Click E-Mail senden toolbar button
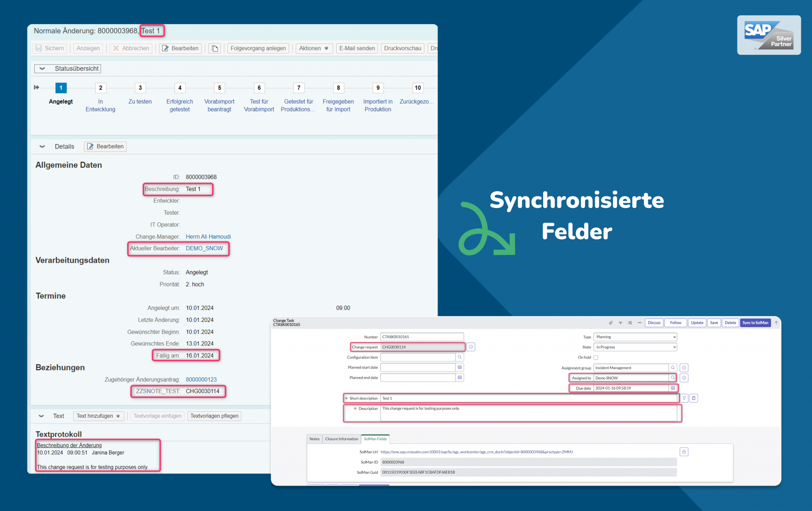812x511 pixels. tap(357, 48)
